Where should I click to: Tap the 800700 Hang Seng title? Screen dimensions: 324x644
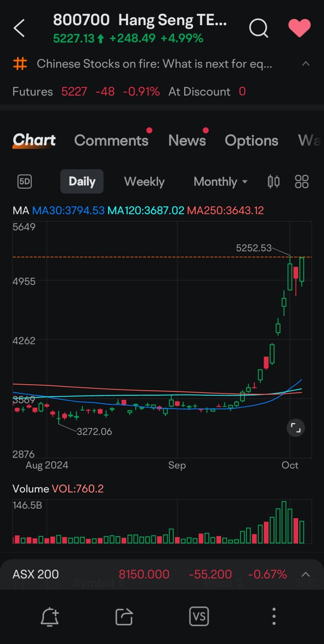(x=140, y=20)
